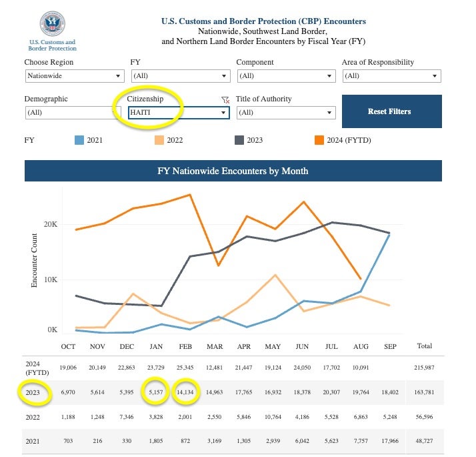Select the 2021 September value 17,966
Viewport: 476px width, 457px height.
[x=392, y=441]
